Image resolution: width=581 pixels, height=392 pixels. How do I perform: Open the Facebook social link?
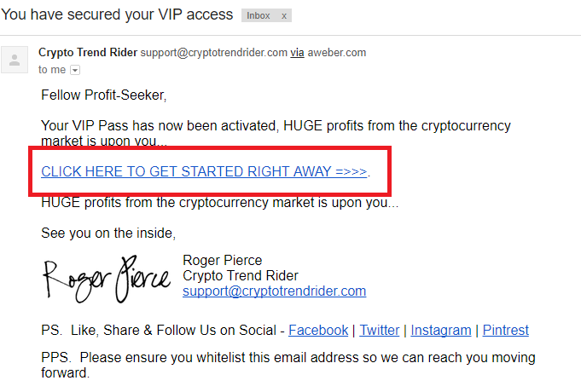318,330
